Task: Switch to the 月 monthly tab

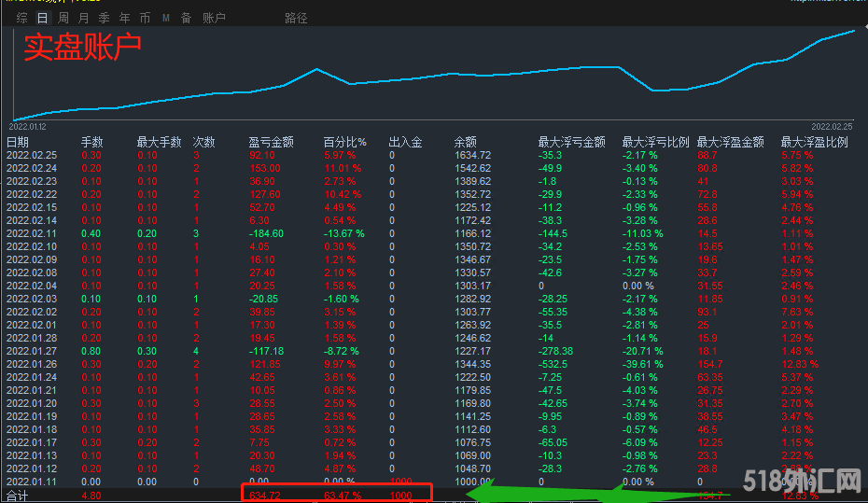Action: pos(84,18)
